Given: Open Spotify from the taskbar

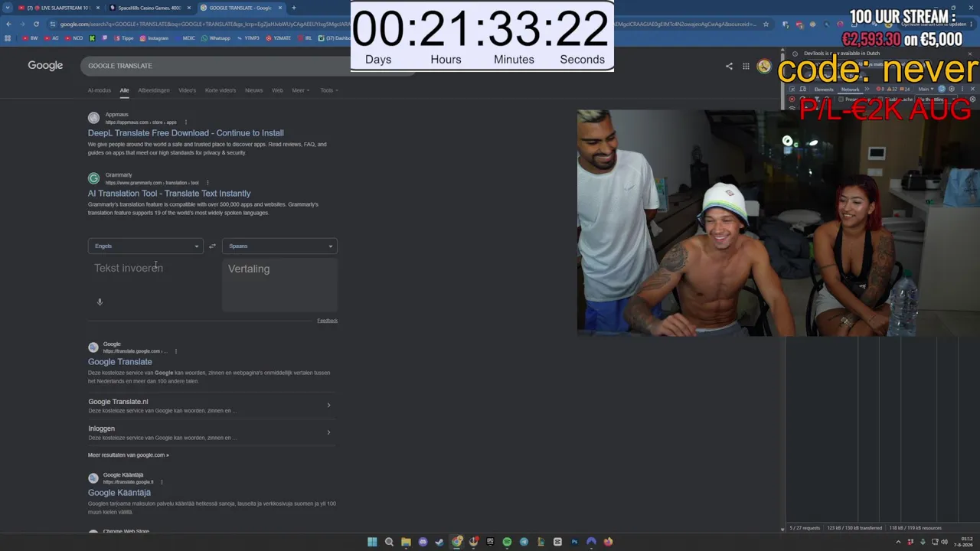Looking at the screenshot, I should pyautogui.click(x=507, y=542).
